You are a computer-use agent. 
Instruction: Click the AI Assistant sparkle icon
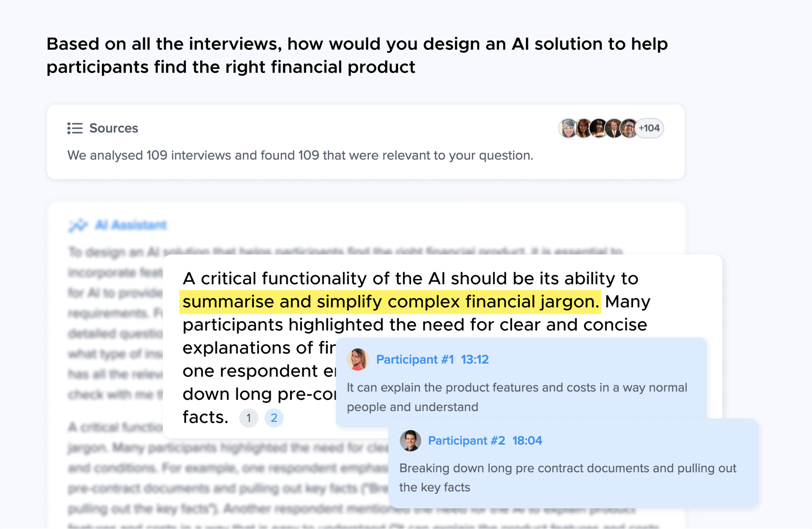[x=78, y=226]
